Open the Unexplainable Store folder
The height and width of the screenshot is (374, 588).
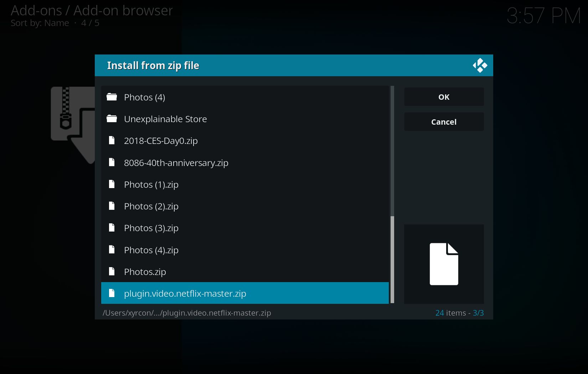[x=245, y=119]
